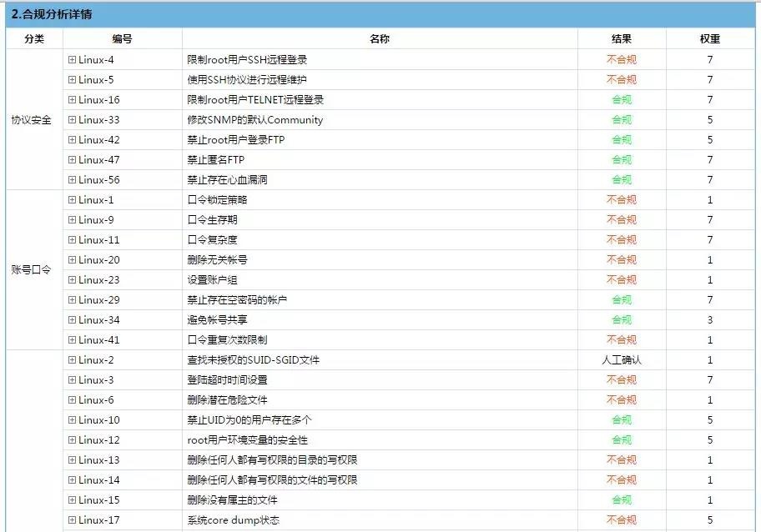Click the 不合规 result for Linux-4
The height and width of the screenshot is (532, 761).
click(621, 60)
